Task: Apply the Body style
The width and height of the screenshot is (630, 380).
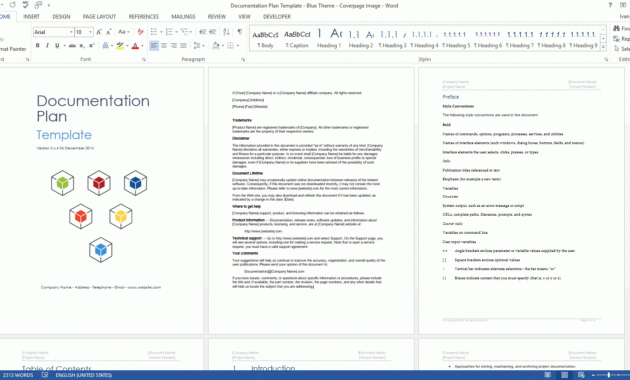Action: (x=265, y=39)
